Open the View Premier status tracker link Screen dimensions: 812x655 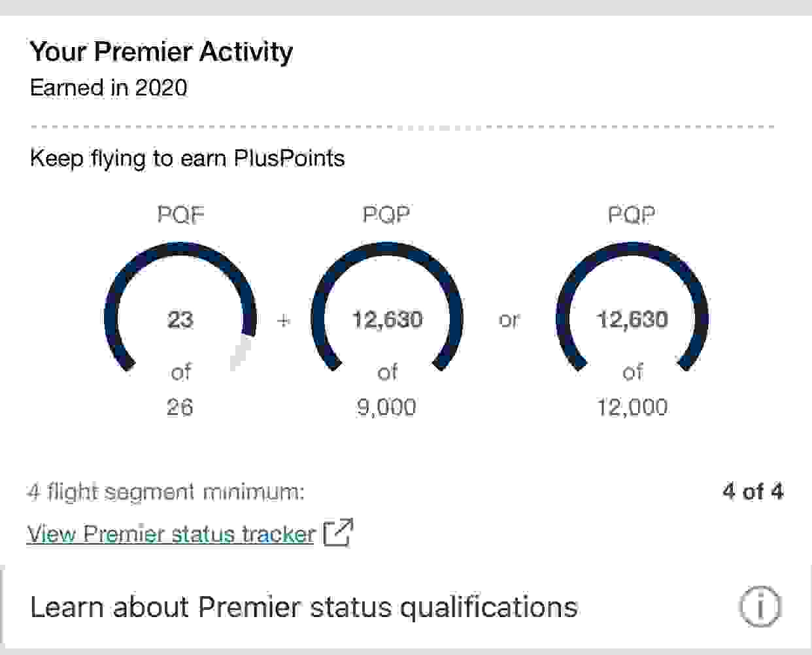tap(171, 534)
